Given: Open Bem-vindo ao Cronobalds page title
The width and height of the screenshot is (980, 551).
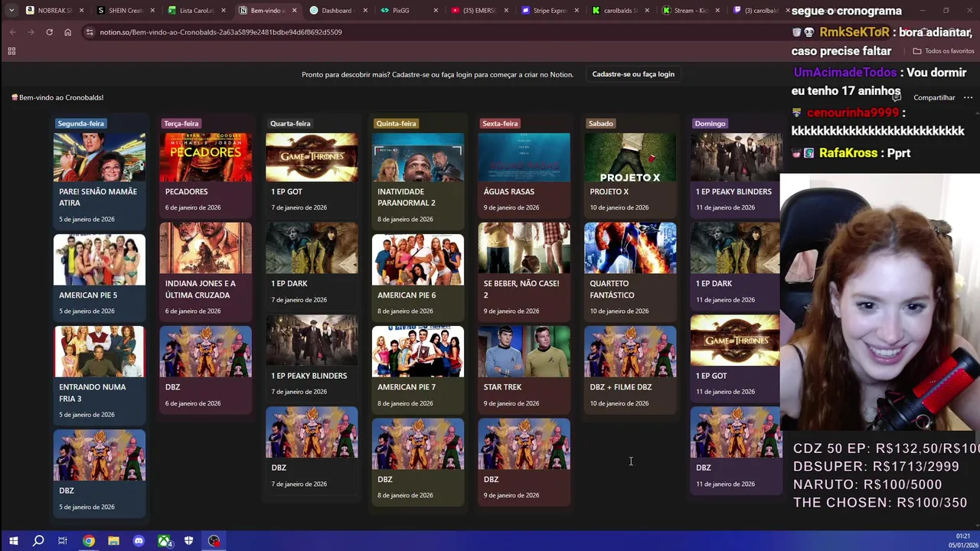Looking at the screenshot, I should point(57,98).
